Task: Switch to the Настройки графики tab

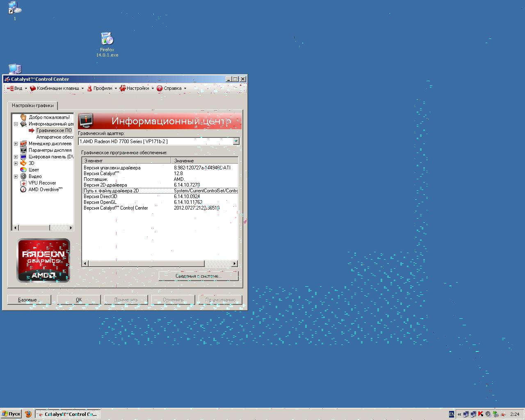Action: 33,105
